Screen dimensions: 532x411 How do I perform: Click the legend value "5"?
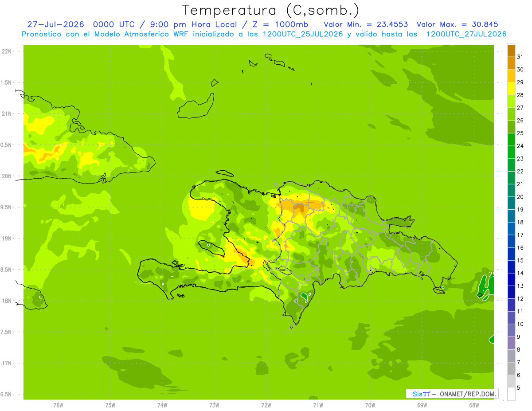(x=518, y=388)
